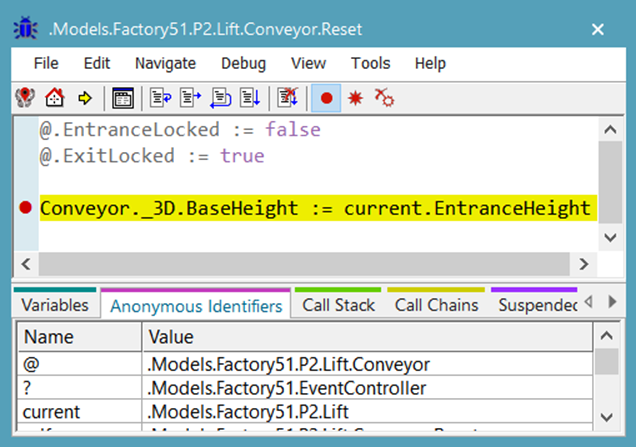The width and height of the screenshot is (636, 447).
Task: Click the red house home icon
Action: 54,98
